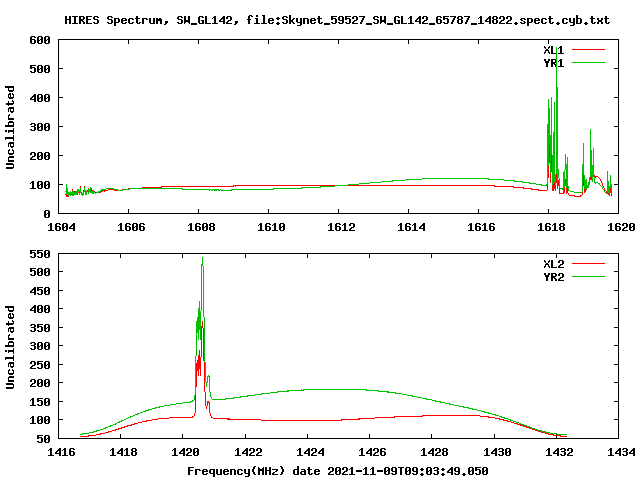The height and width of the screenshot is (480, 640).
Task: Click the tallest green YR2 peak tip
Action: [202, 258]
